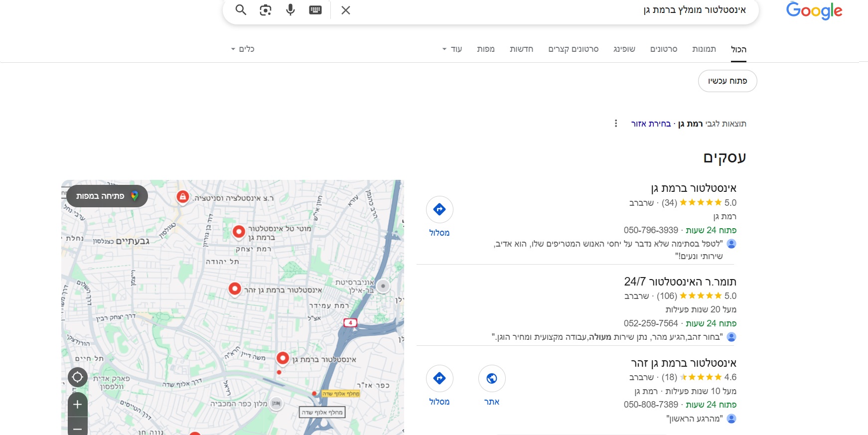Switch to the הכול tab

click(x=738, y=49)
